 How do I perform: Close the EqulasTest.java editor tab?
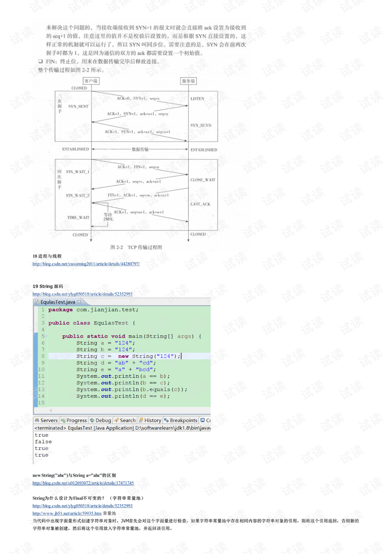point(79,302)
